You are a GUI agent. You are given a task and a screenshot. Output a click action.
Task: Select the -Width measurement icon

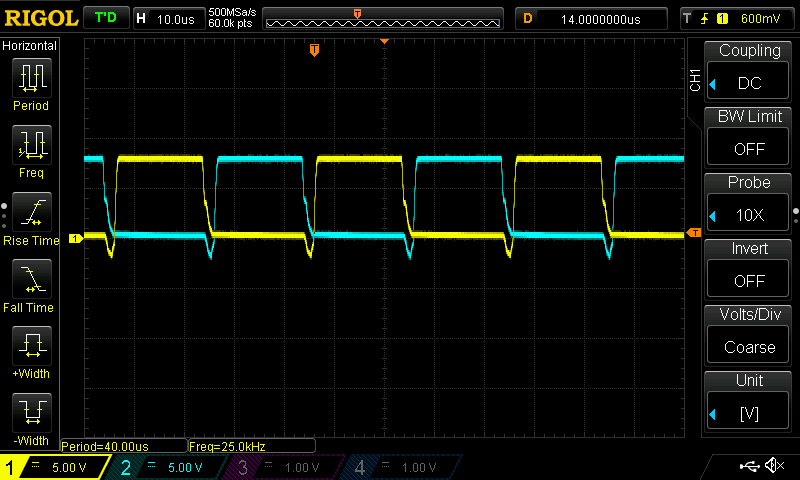point(32,412)
